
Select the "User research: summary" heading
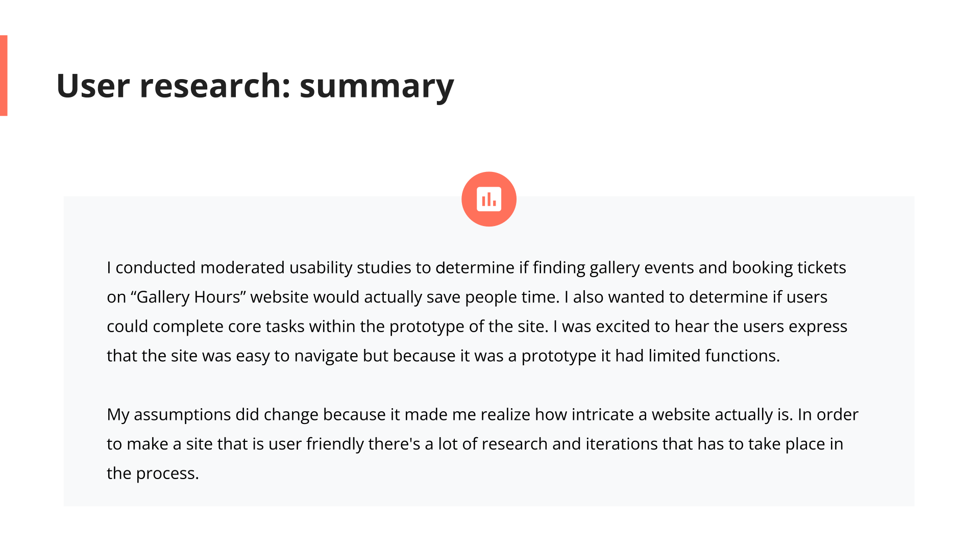tap(255, 85)
